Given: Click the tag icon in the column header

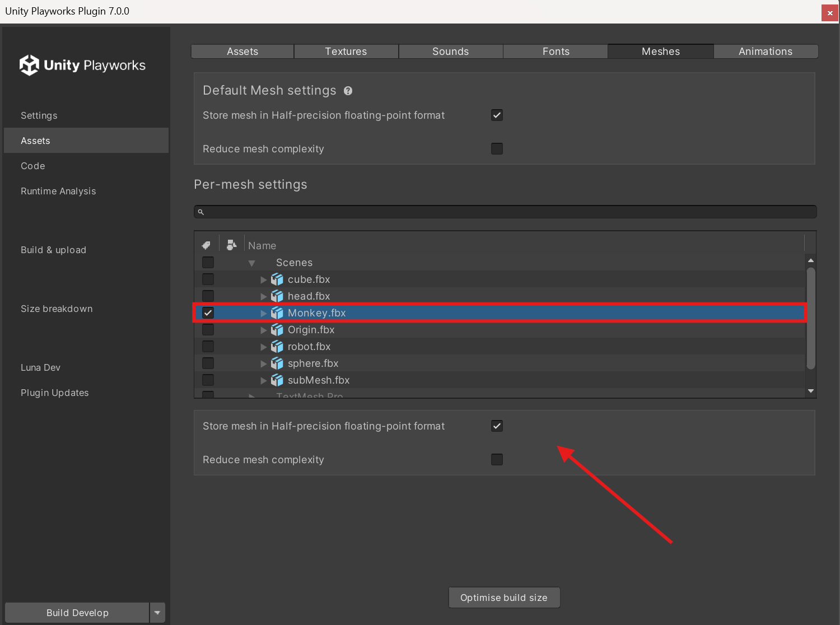Looking at the screenshot, I should pyautogui.click(x=206, y=245).
